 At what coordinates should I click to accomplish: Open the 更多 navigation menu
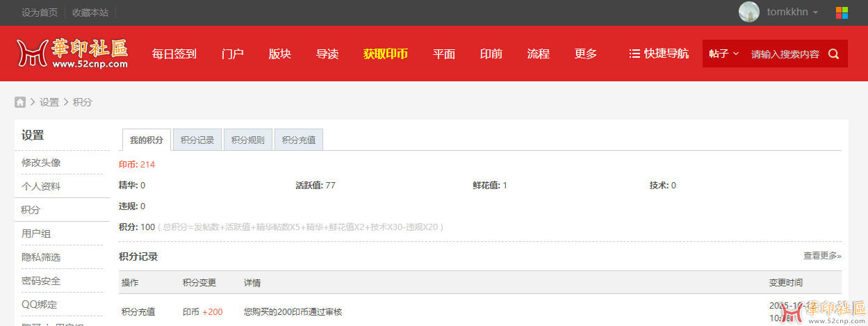586,54
